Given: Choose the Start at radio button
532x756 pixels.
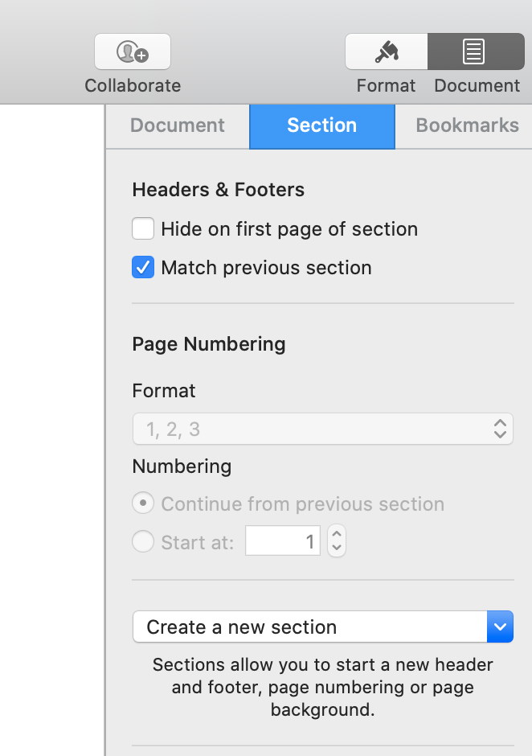Looking at the screenshot, I should tap(143, 542).
